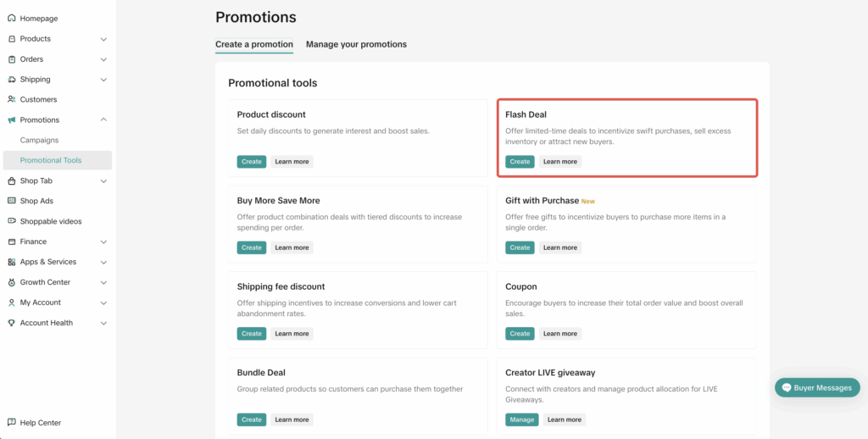Click Learn more for Coupon

(559, 334)
